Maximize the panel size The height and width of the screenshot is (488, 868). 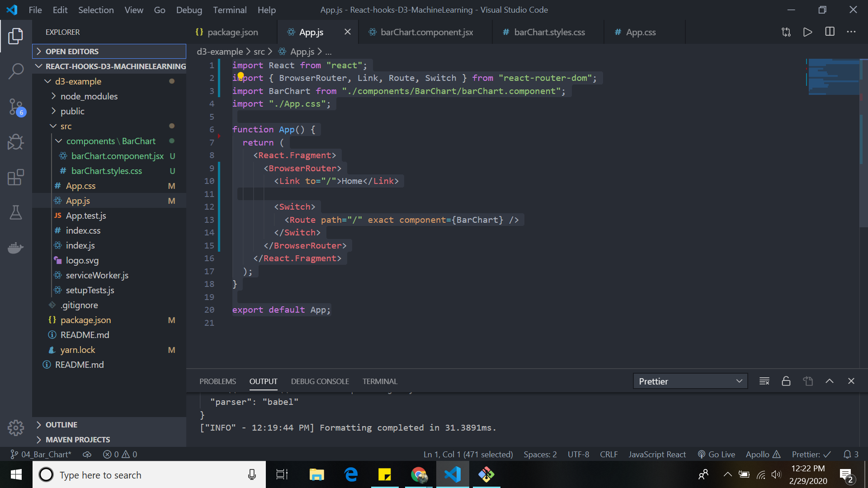(830, 381)
